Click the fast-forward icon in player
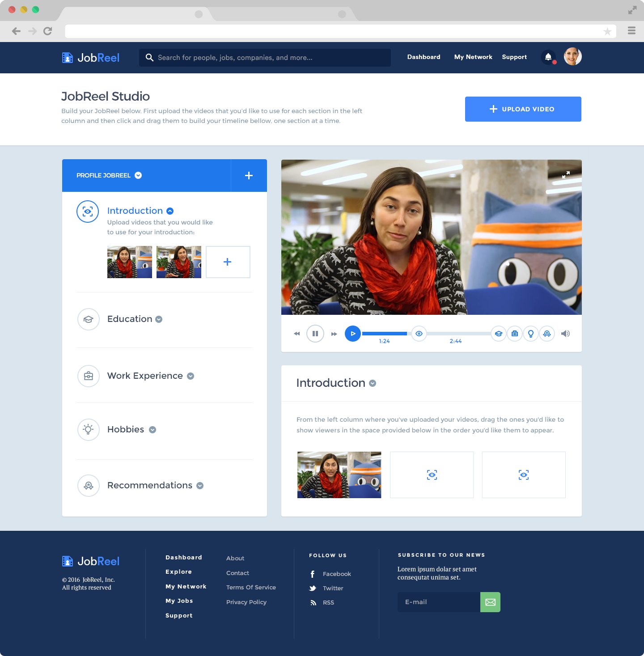This screenshot has height=656, width=644. coord(334,334)
